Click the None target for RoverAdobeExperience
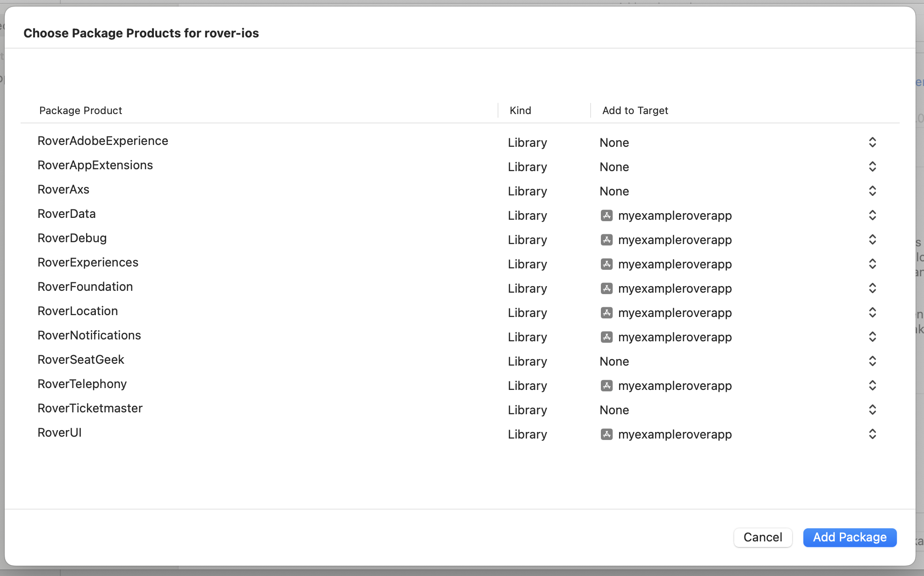Screen dimensions: 924x576 pyautogui.click(x=614, y=143)
